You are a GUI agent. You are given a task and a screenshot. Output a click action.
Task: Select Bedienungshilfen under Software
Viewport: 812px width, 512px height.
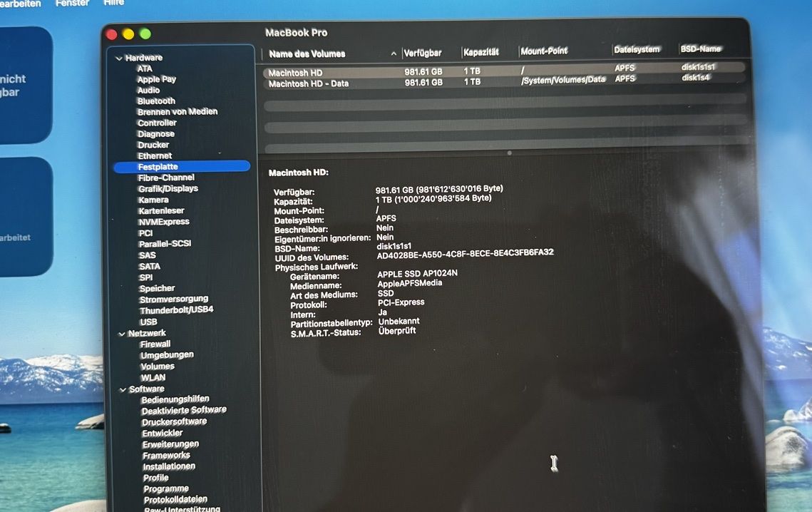coord(175,399)
